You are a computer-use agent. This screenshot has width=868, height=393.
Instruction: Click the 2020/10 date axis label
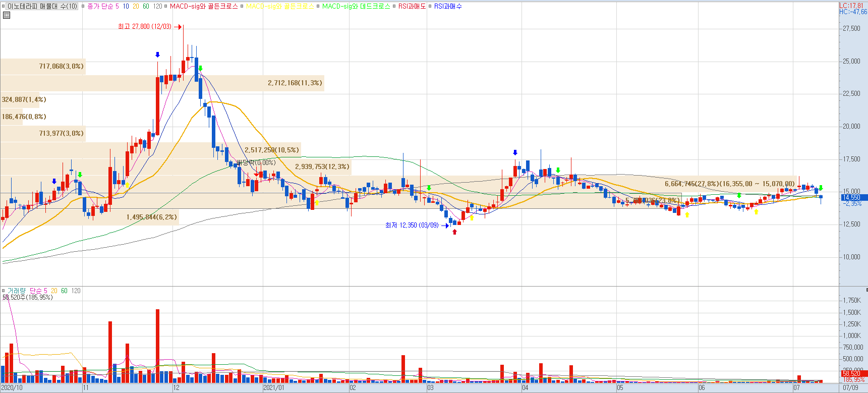(12, 388)
